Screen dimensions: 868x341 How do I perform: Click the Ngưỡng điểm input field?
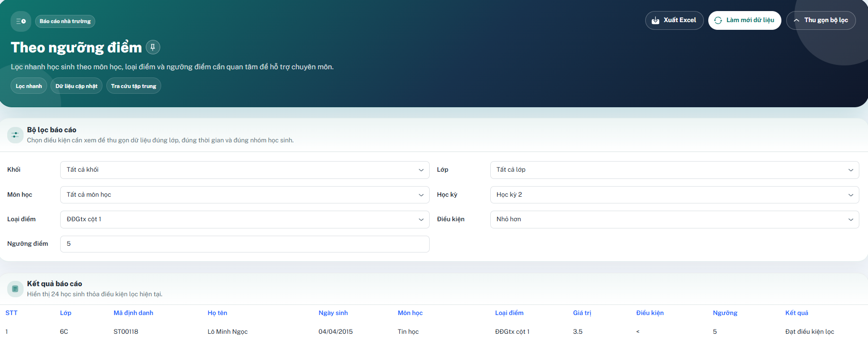coord(244,244)
